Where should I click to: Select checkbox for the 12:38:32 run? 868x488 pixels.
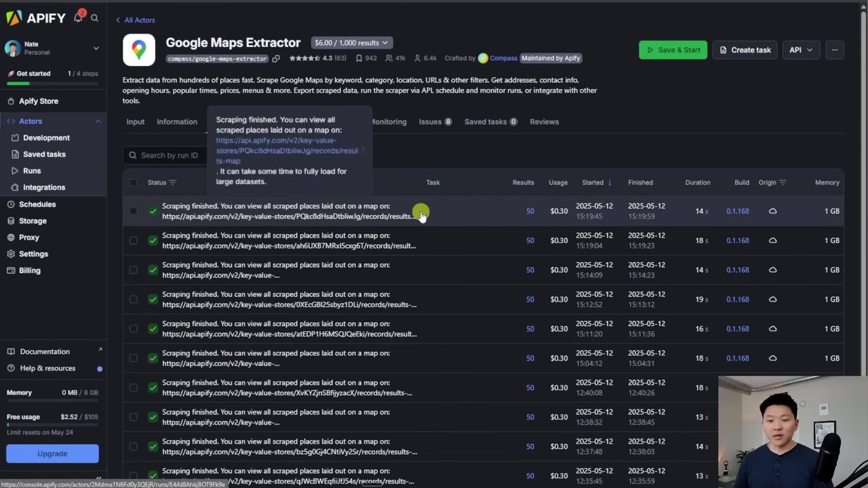point(133,417)
